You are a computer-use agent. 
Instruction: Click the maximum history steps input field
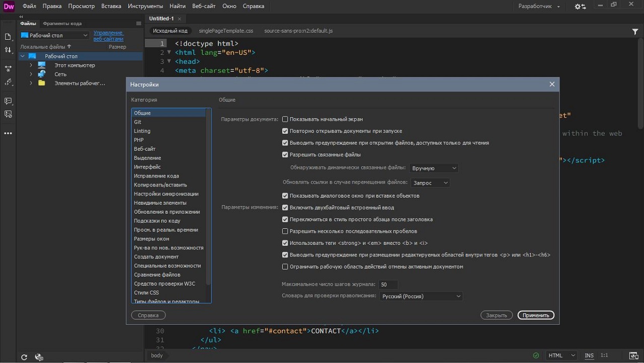[x=388, y=285]
